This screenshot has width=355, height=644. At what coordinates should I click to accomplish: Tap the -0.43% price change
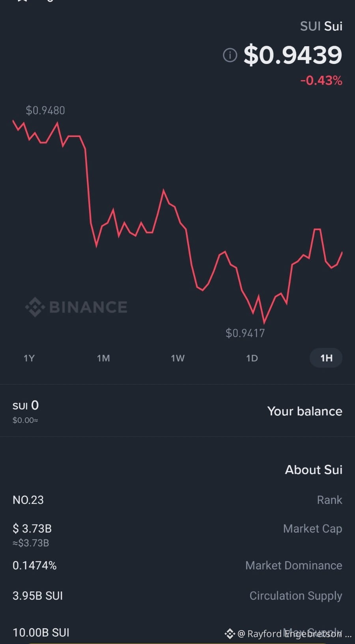[321, 81]
